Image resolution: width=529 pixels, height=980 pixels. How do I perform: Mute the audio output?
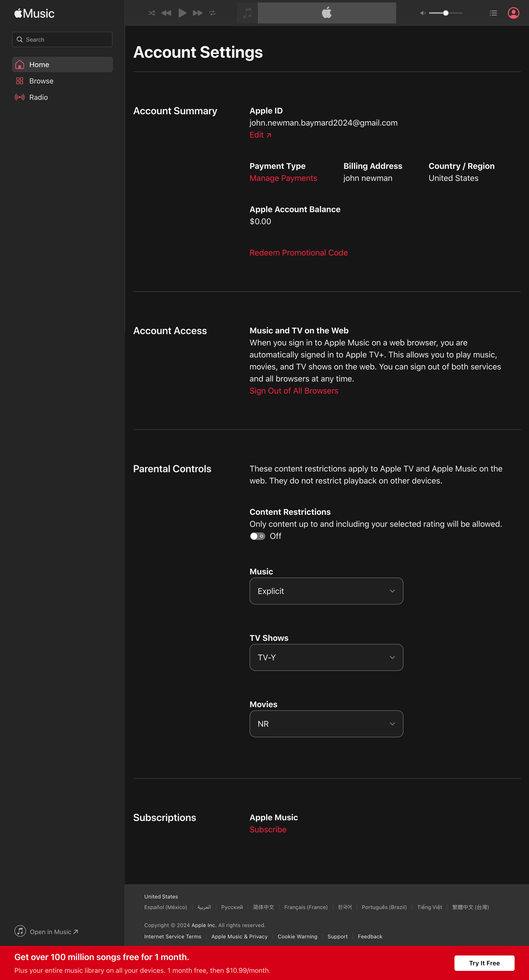coord(422,13)
